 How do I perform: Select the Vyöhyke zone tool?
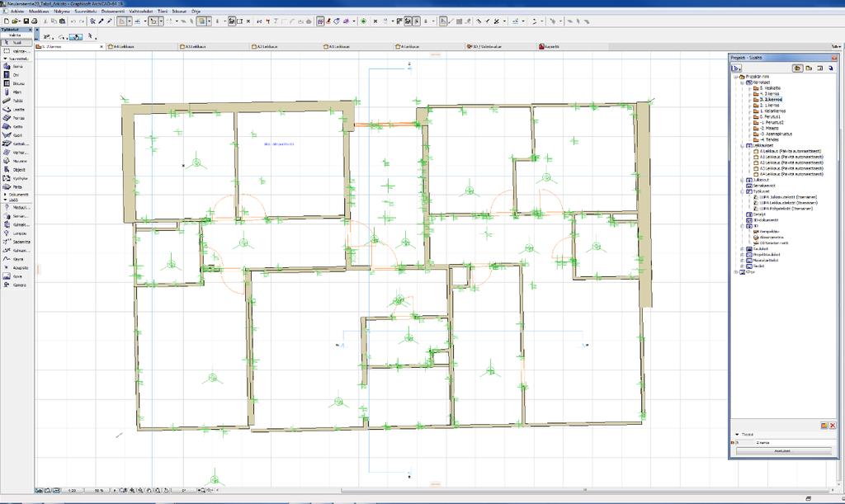pyautogui.click(x=17, y=178)
